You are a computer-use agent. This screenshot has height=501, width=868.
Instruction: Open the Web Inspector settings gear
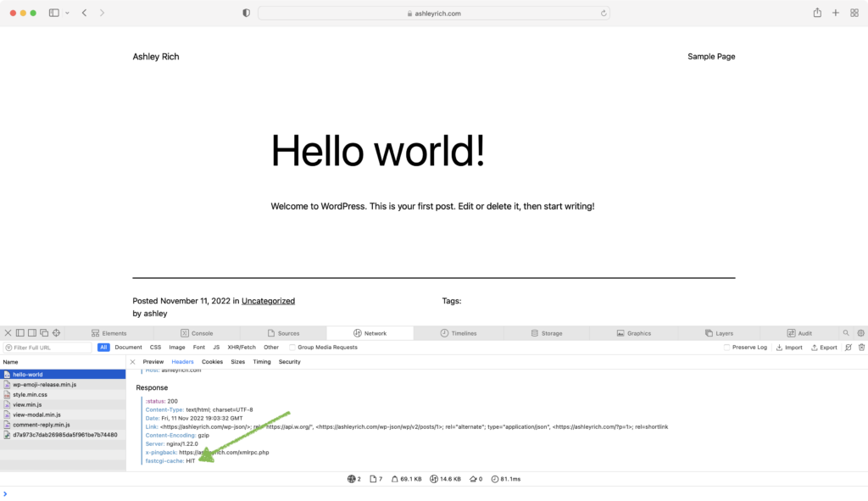(861, 333)
